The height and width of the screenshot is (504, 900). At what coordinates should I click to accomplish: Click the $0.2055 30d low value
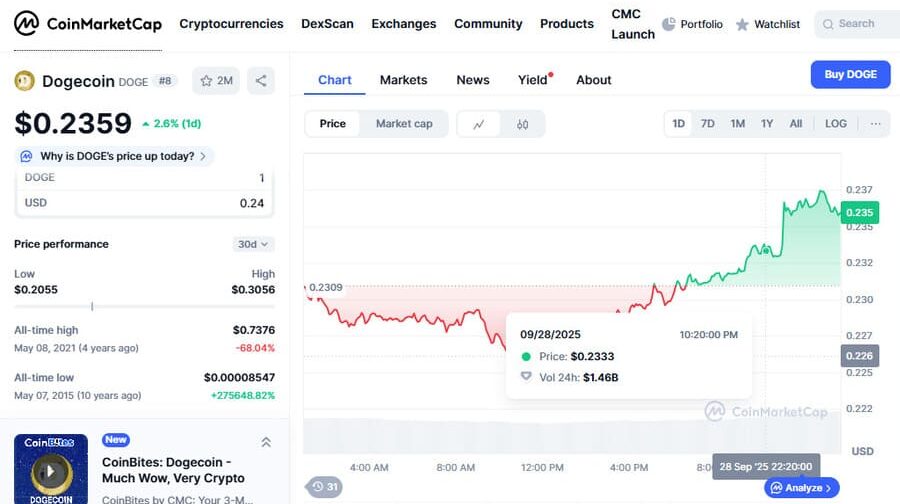36,289
